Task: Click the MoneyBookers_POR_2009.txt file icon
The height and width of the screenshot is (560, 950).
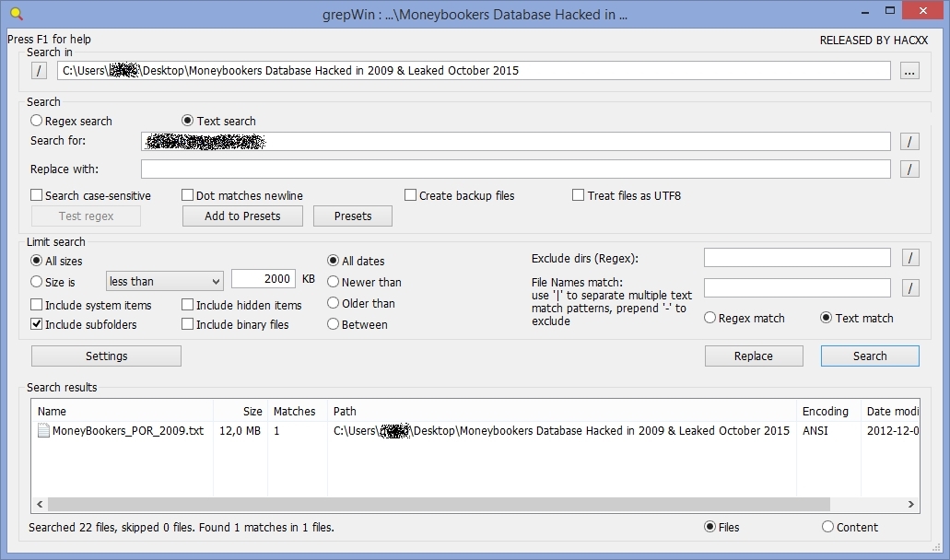Action: pyautogui.click(x=43, y=430)
